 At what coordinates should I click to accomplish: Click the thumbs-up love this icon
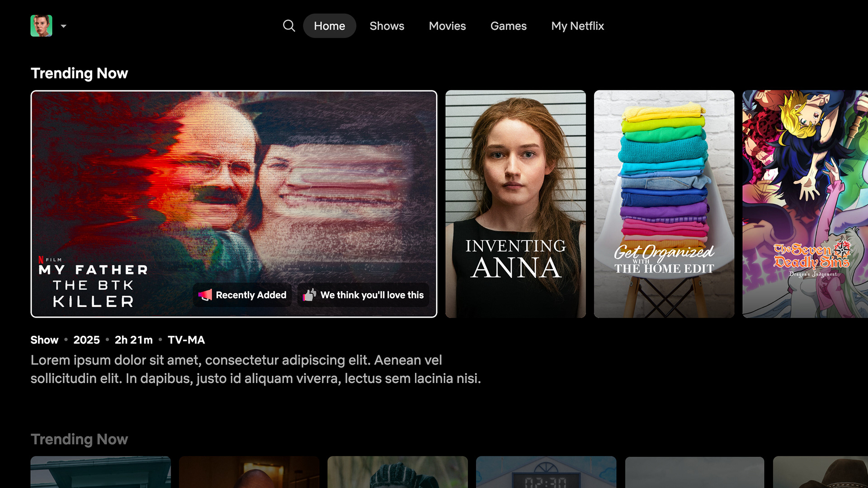click(x=309, y=295)
